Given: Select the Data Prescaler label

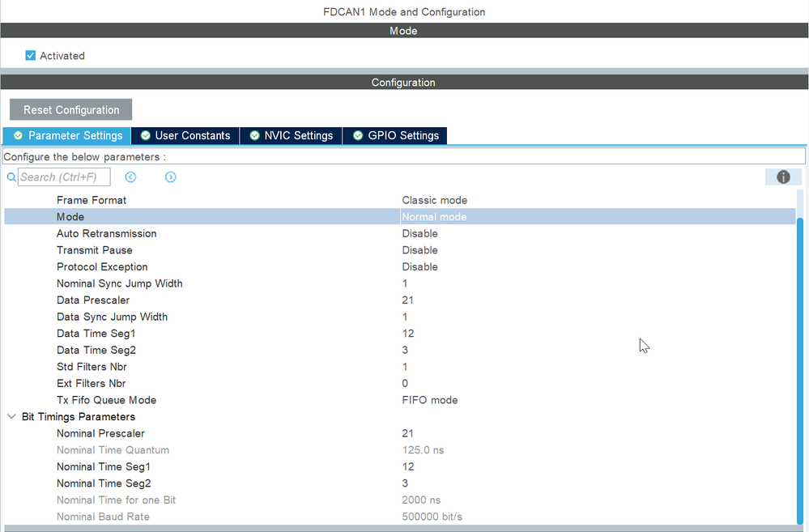Looking at the screenshot, I should (x=93, y=300).
